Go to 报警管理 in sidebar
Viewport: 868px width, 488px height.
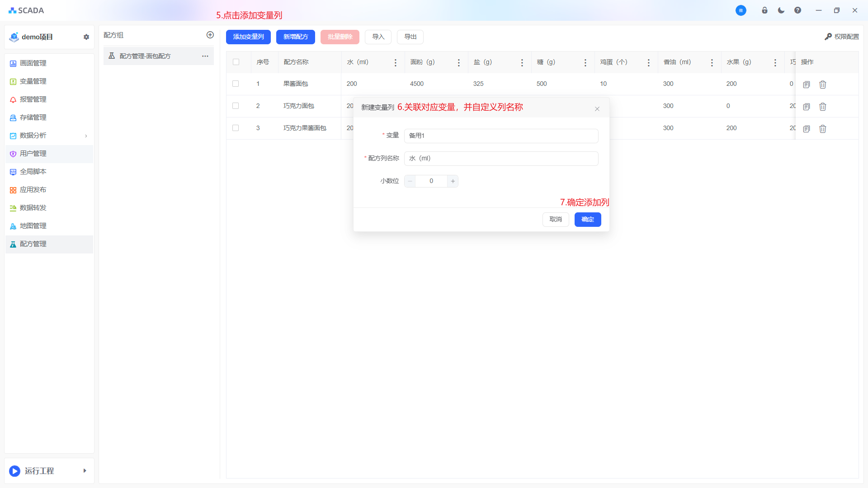coord(33,99)
